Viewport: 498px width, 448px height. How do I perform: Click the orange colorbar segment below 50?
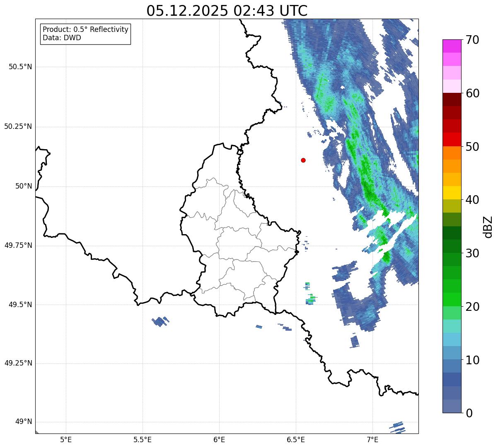[x=452, y=153]
